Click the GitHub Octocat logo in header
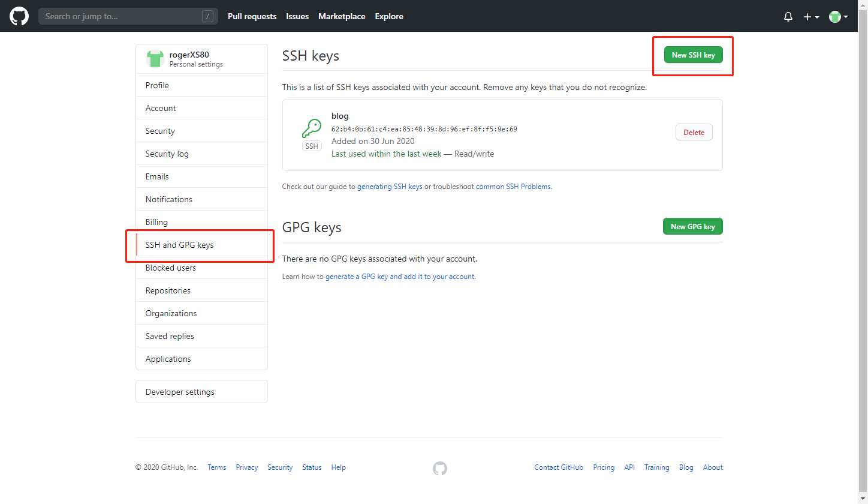The width and height of the screenshot is (868, 504). tap(19, 16)
